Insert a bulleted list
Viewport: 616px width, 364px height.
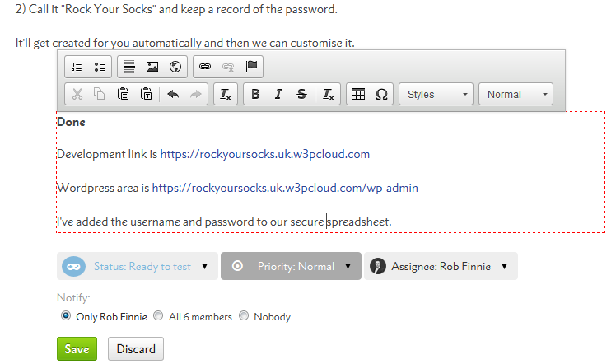click(100, 67)
